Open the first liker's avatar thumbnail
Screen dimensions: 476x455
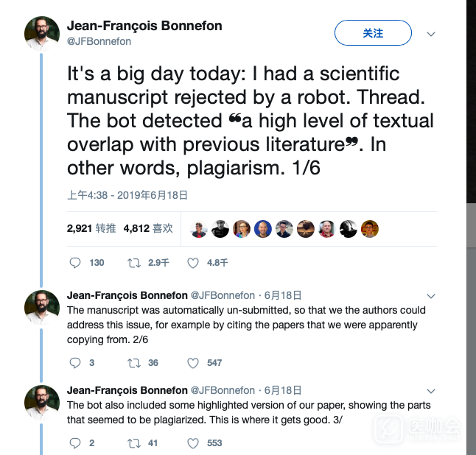[199, 229]
